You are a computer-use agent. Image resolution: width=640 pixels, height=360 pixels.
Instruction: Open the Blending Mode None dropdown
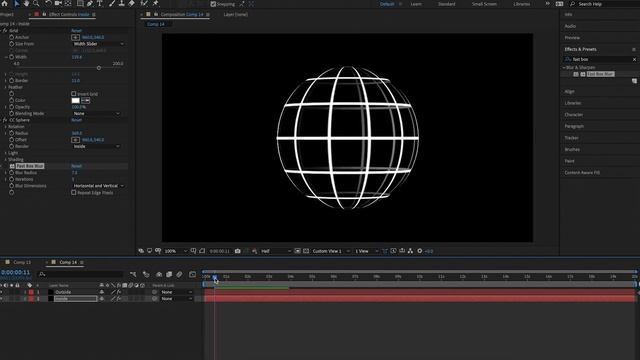pyautogui.click(x=96, y=113)
